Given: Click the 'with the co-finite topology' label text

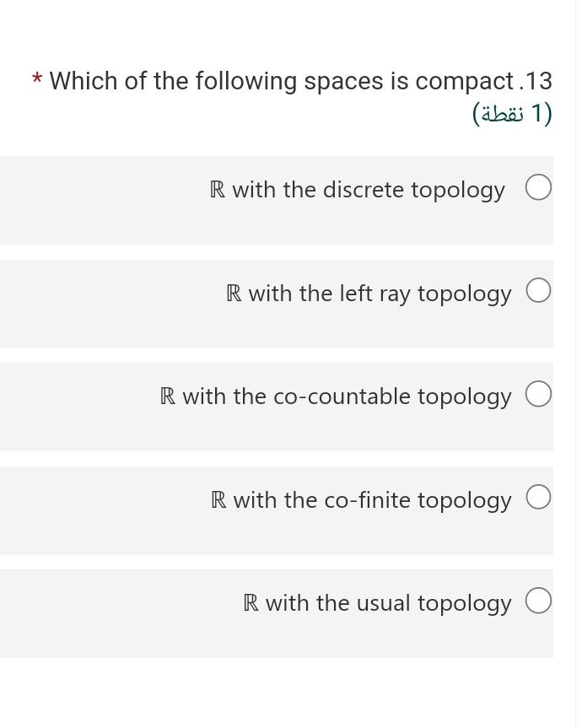Looking at the screenshot, I should 372,500.
